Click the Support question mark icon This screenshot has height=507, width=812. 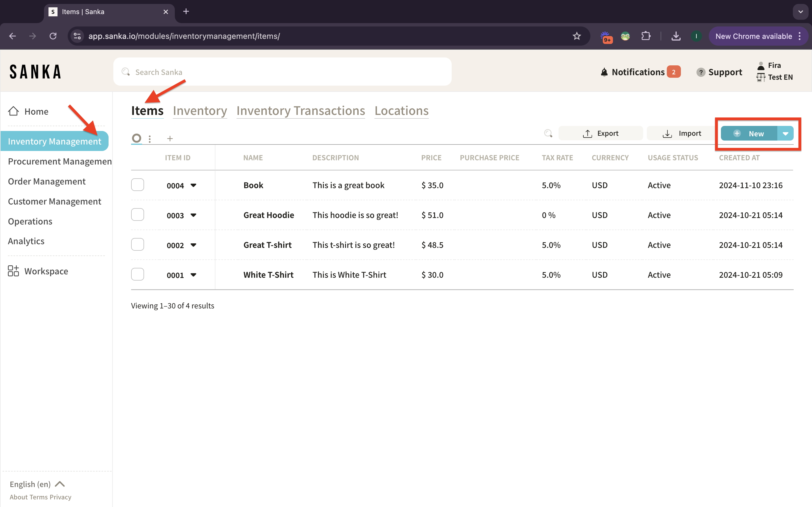(x=701, y=72)
